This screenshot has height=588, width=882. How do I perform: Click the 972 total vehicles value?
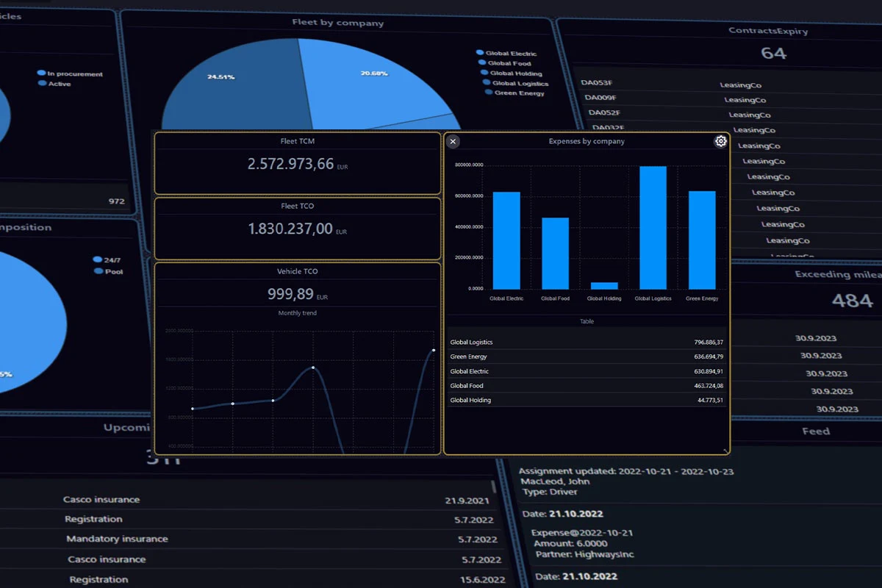(116, 201)
